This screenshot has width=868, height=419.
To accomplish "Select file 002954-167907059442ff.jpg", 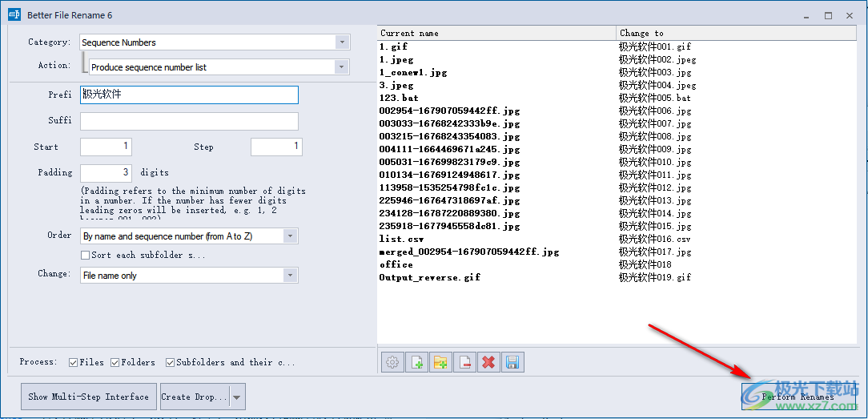I will point(449,111).
